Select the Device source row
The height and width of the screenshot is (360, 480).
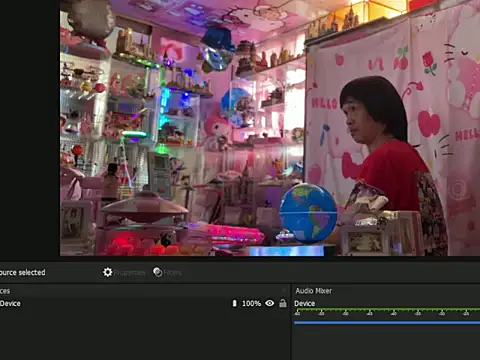coord(144,303)
